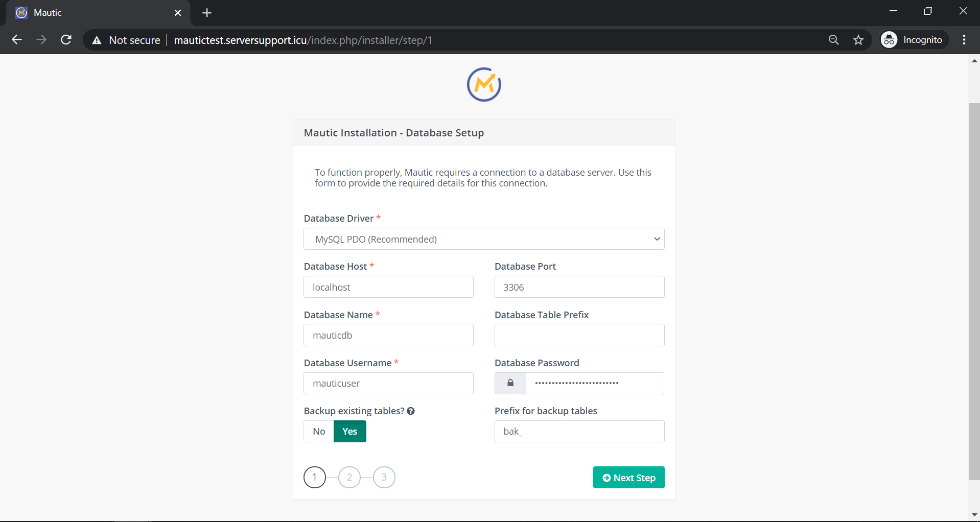Bookmark this page with the star icon
The height and width of the screenshot is (522, 980).
pos(858,40)
